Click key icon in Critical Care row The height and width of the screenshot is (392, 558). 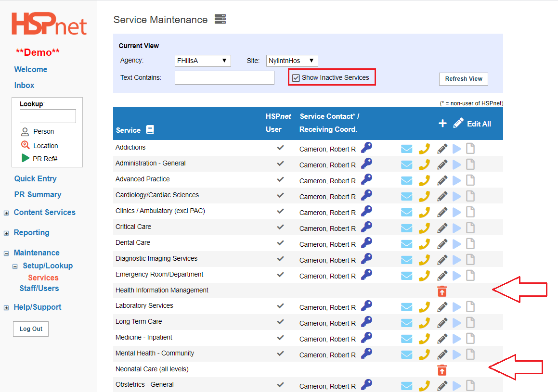pyautogui.click(x=366, y=227)
